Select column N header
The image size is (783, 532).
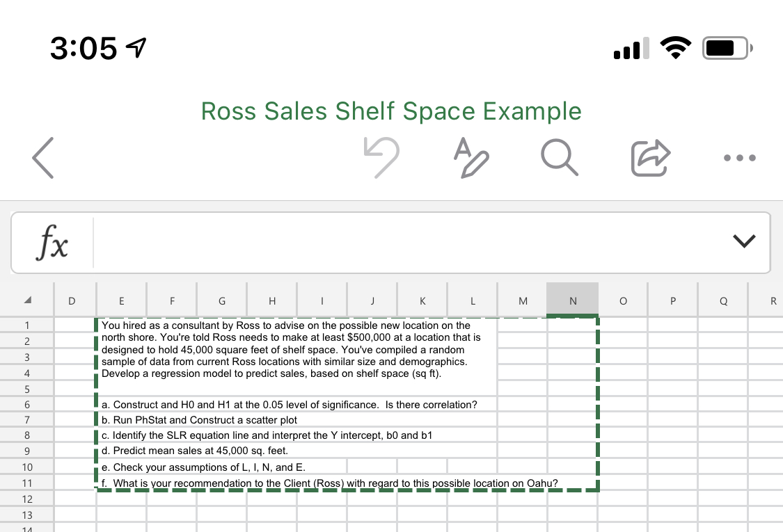(573, 300)
